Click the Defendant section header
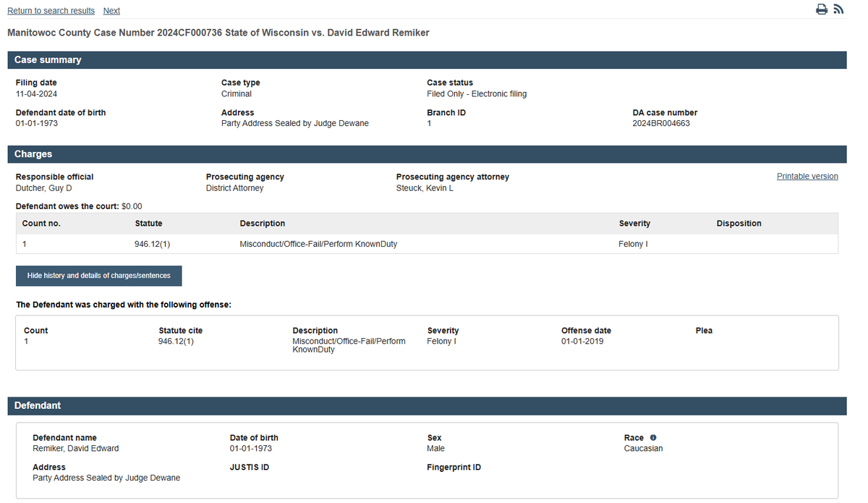This screenshot has width=868, height=503. click(x=427, y=406)
